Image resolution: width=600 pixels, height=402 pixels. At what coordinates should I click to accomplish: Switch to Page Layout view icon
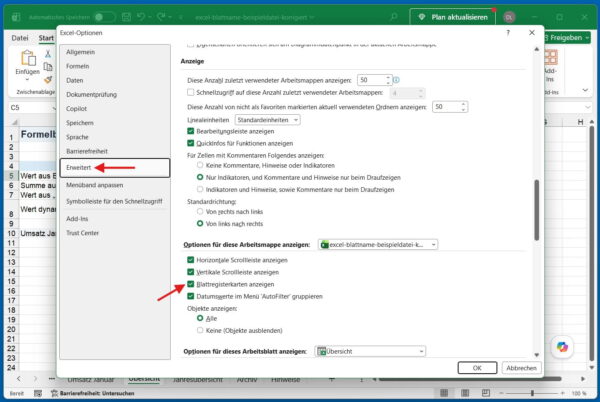(465, 393)
